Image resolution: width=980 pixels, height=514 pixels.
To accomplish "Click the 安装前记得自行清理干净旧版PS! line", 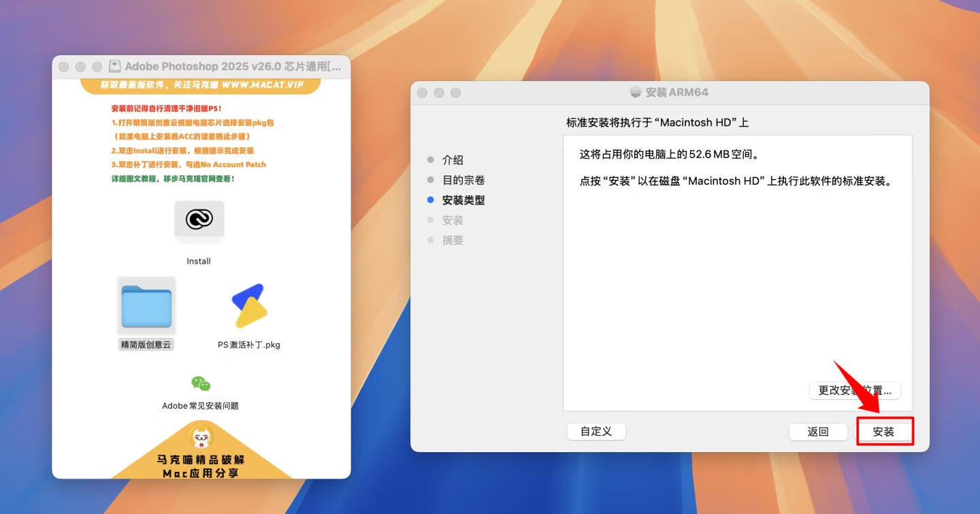I will pyautogui.click(x=167, y=109).
